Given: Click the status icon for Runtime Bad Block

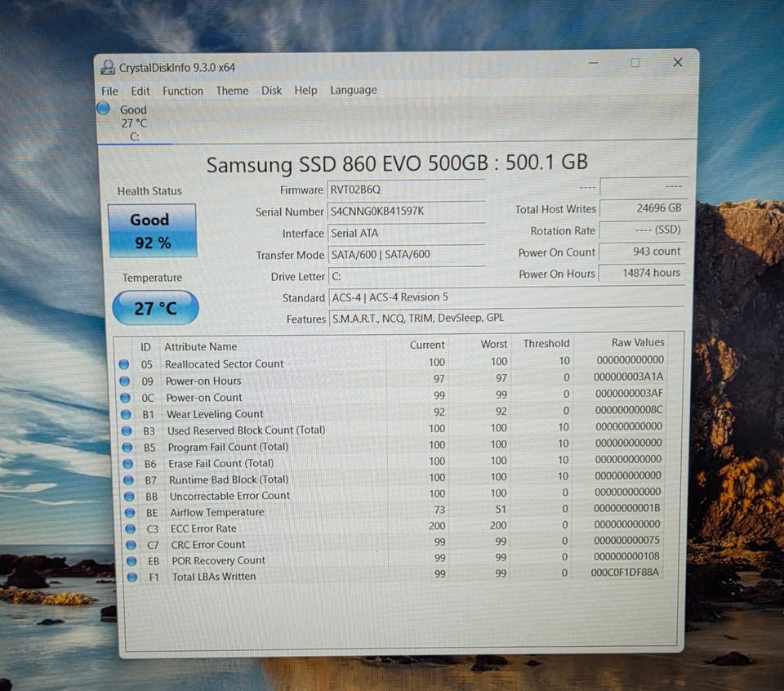Looking at the screenshot, I should [128, 480].
